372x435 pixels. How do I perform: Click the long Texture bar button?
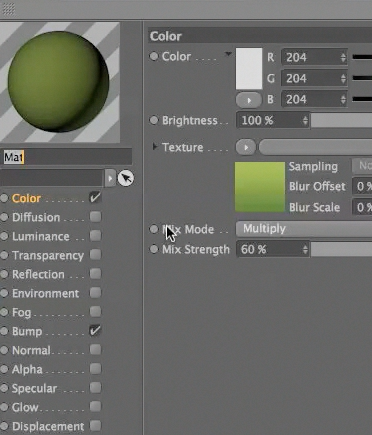click(315, 147)
